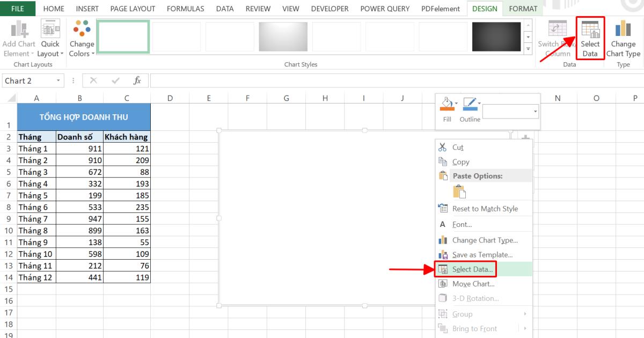
Task: Click the Insert Function fx icon
Action: click(136, 80)
